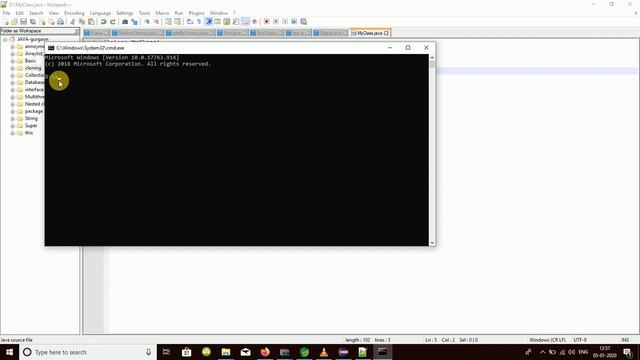
Task: Toggle the Indent guide toolbar button
Action: (208, 22)
